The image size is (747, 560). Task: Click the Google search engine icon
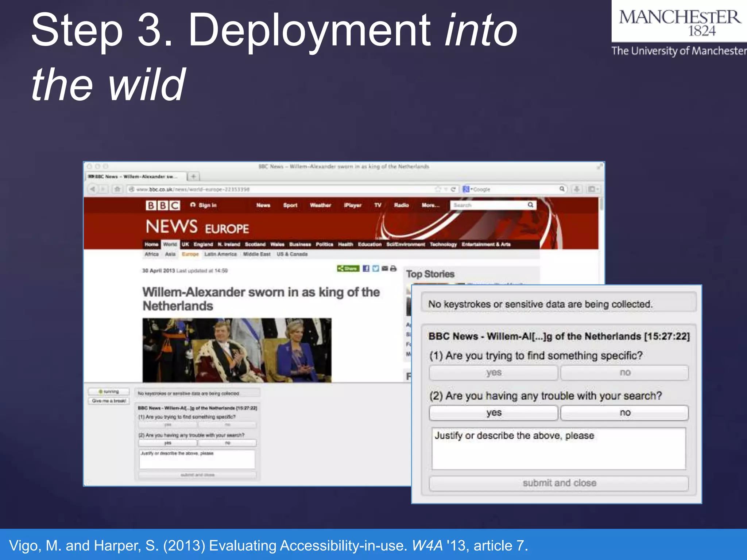[466, 189]
